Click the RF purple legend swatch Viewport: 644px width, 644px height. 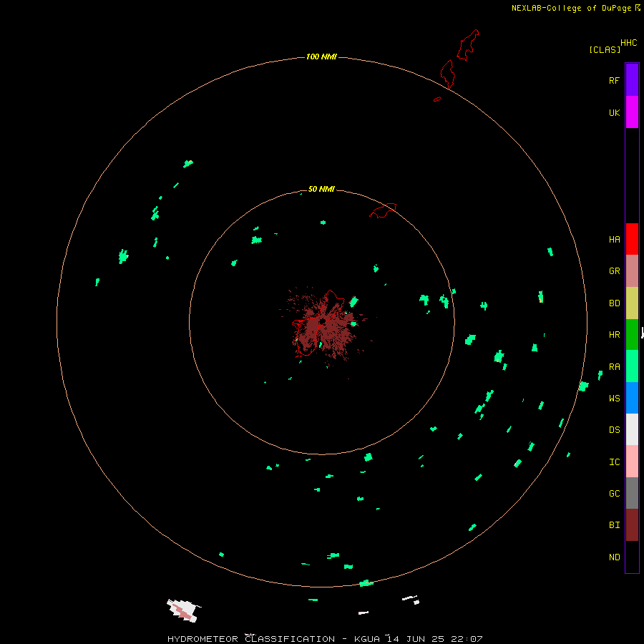[632, 79]
